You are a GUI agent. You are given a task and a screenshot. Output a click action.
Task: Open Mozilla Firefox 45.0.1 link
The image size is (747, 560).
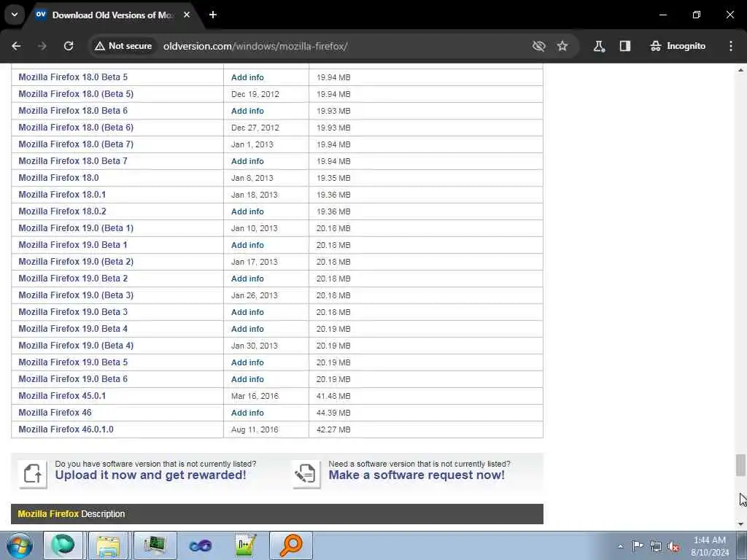62,396
